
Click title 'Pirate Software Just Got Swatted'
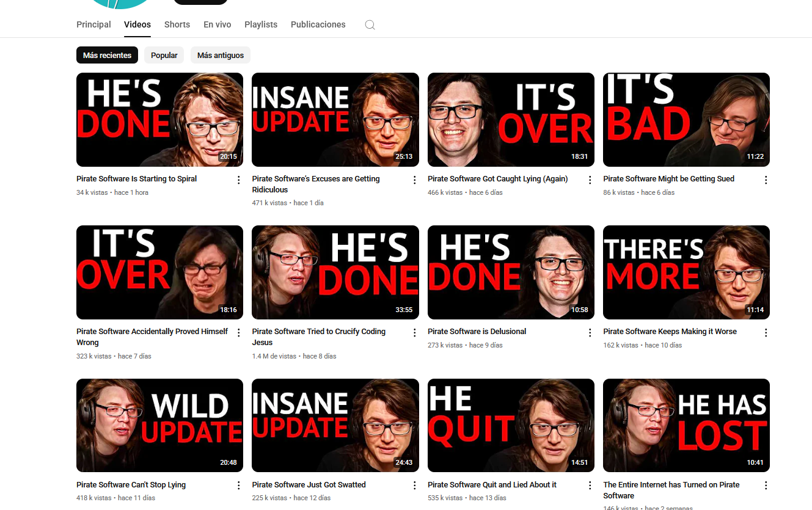click(309, 485)
